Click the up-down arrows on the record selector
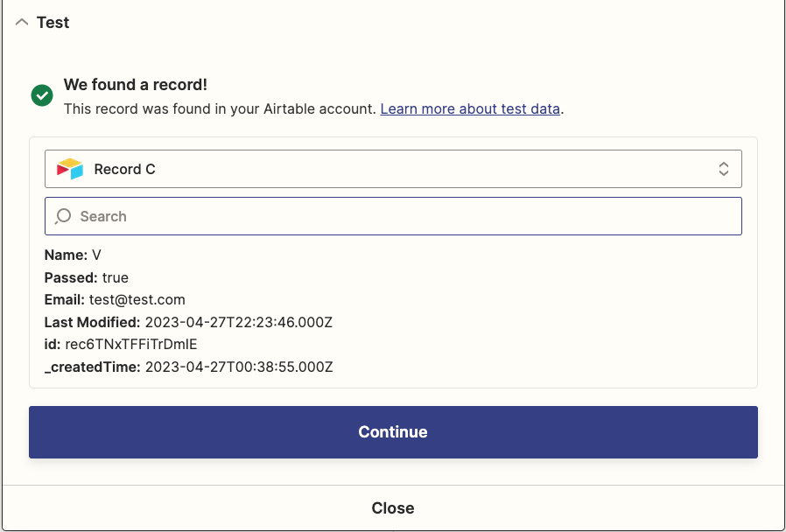Image resolution: width=786 pixels, height=532 pixels. pyautogui.click(x=723, y=169)
